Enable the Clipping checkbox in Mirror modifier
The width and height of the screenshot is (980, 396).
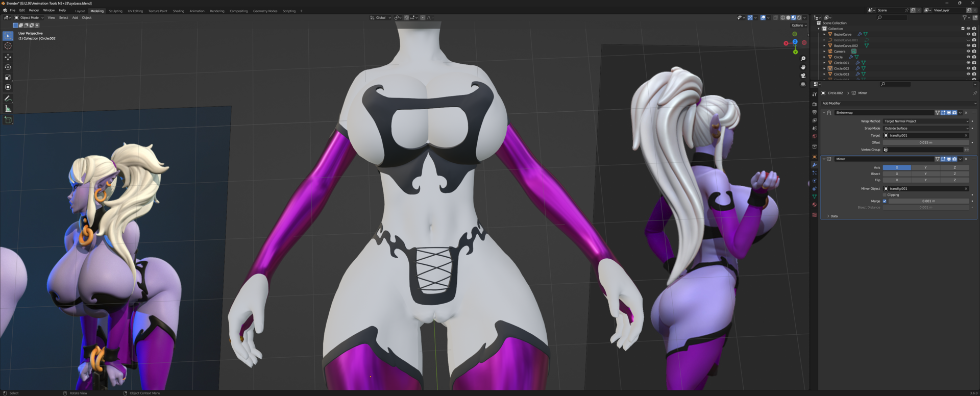[x=885, y=195]
